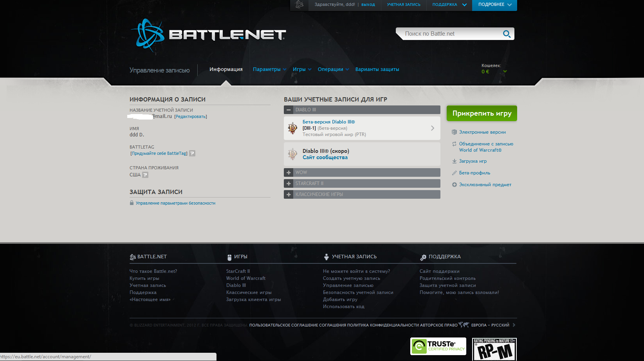Click the help icon next to BattleTag
The width and height of the screenshot is (644, 361).
pos(192,153)
